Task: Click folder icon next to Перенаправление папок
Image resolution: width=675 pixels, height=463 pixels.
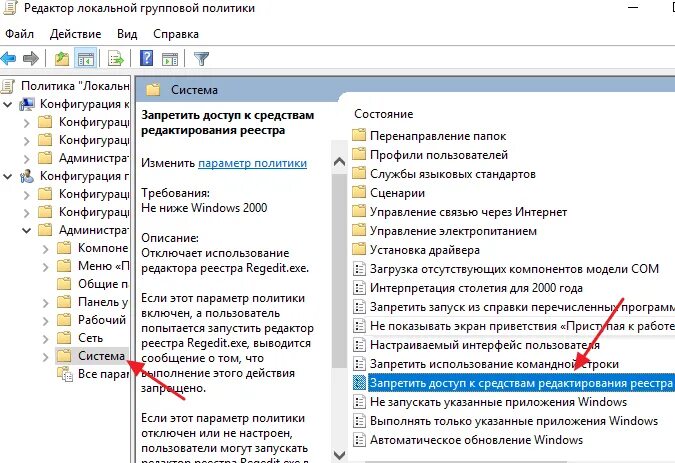Action: [359, 136]
